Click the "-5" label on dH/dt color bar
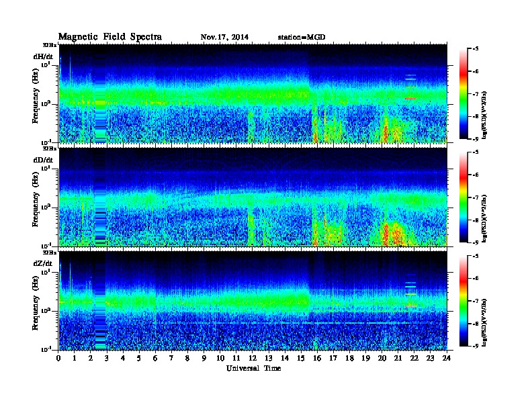This screenshot has width=532, height=411. click(x=476, y=49)
